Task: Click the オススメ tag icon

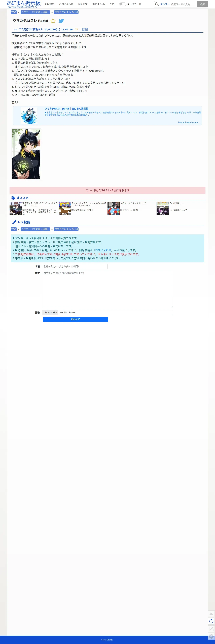Action: 13,198
